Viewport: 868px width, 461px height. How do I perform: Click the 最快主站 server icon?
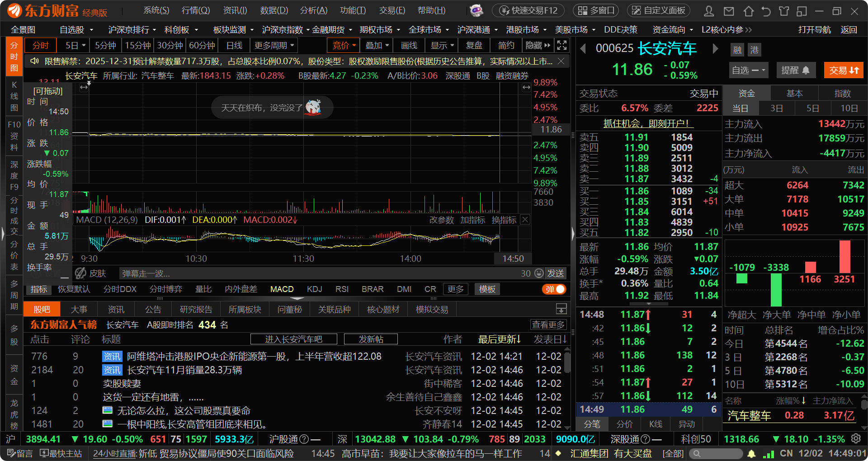click(61, 453)
